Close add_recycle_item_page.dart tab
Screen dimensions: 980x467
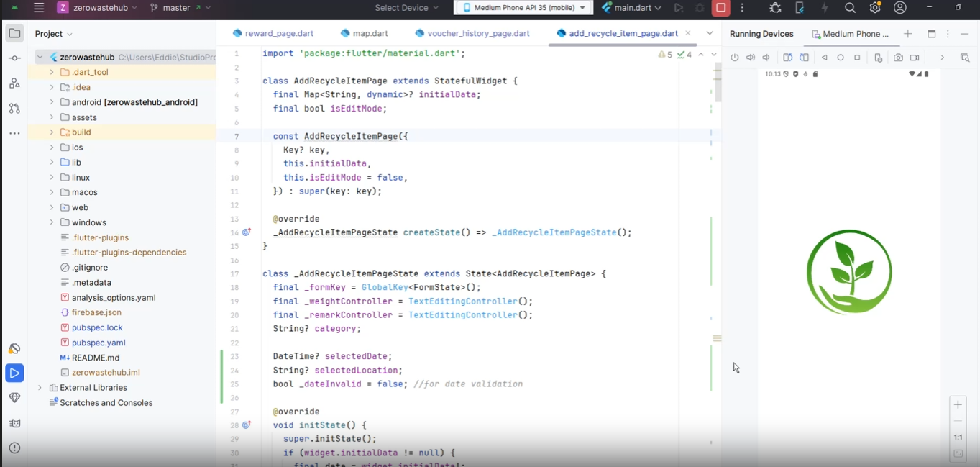pos(688,33)
